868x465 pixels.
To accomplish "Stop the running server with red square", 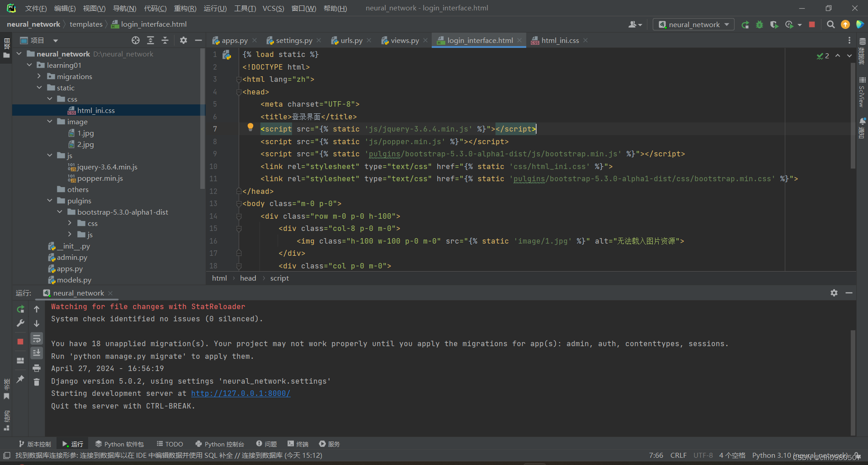I will 812,24.
